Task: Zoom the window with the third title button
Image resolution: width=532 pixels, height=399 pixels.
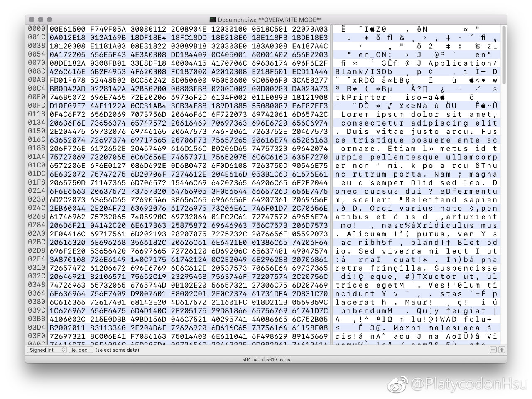Action: (49, 20)
